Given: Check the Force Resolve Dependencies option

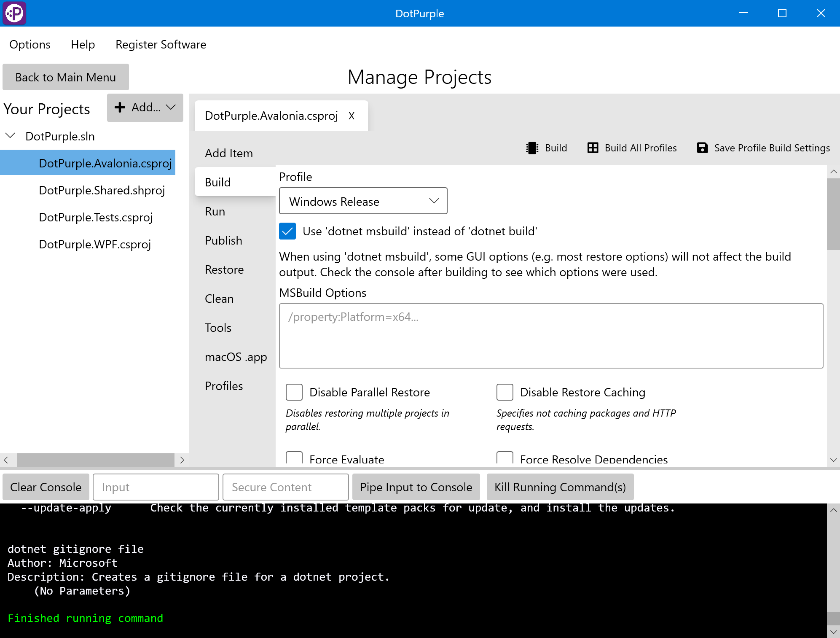Looking at the screenshot, I should click(505, 458).
